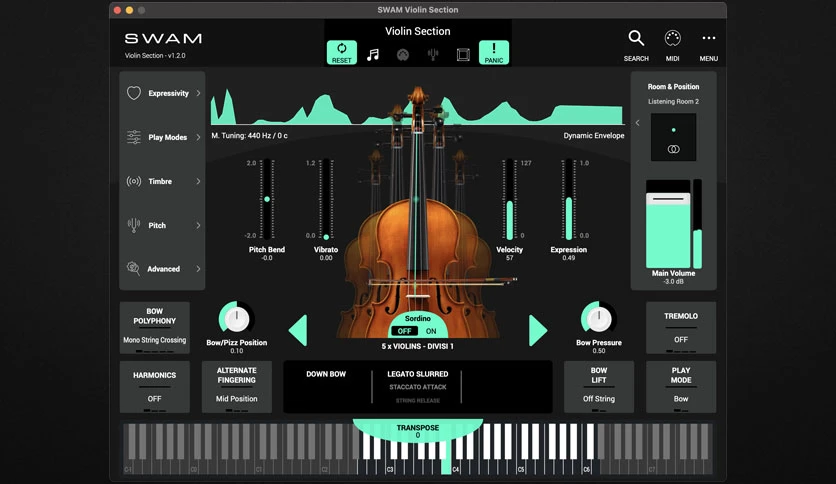Open the Advanced menu label

coord(164,269)
